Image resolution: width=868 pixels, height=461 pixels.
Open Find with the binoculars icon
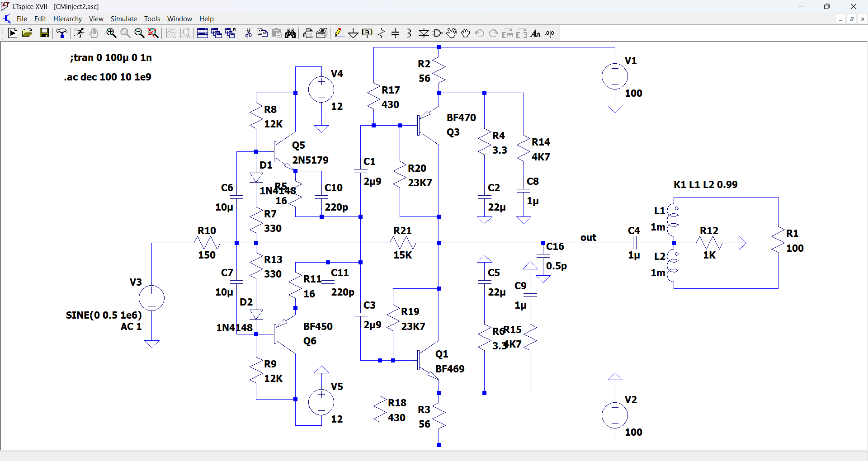[290, 33]
